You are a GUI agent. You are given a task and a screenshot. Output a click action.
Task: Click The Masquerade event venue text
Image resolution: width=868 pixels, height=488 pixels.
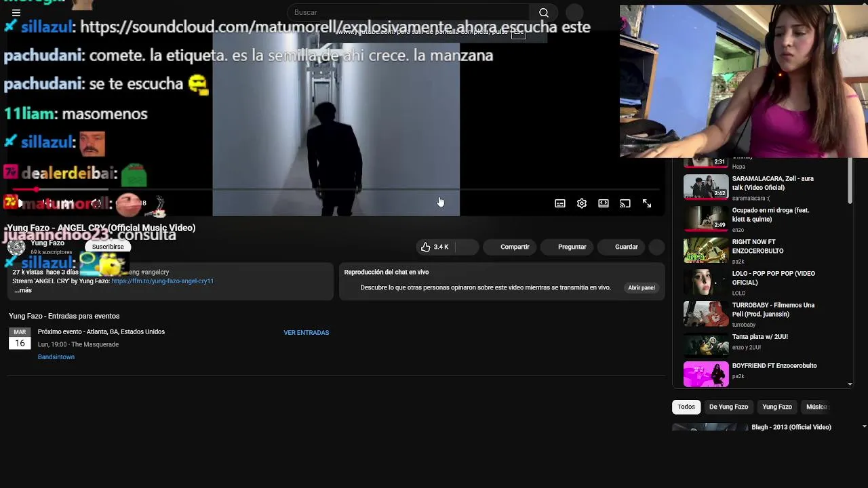(x=95, y=344)
